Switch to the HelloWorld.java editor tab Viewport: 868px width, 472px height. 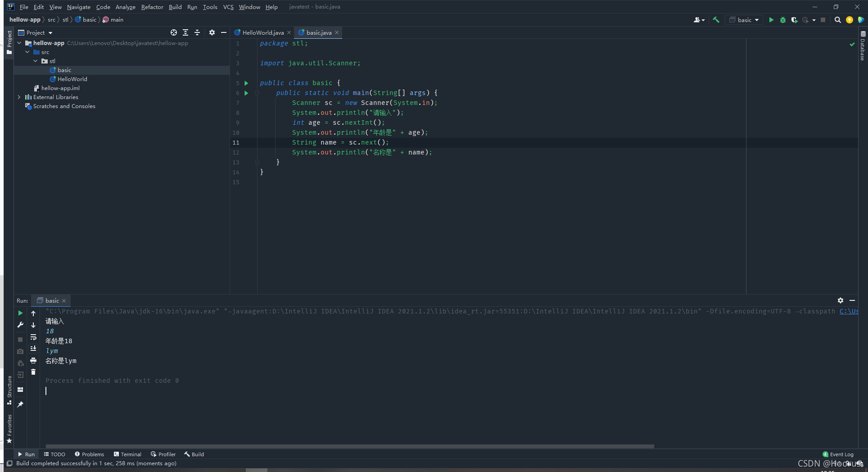coord(262,32)
